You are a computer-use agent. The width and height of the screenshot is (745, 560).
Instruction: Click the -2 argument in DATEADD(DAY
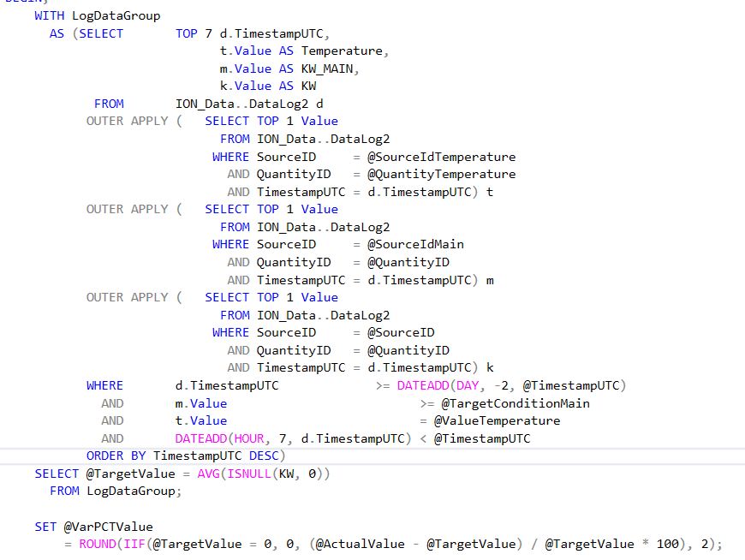pyautogui.click(x=501, y=385)
